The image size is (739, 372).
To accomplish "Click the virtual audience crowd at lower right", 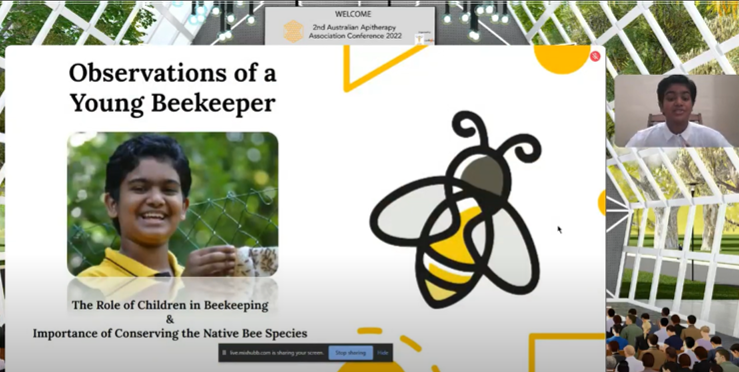I will (673, 339).
